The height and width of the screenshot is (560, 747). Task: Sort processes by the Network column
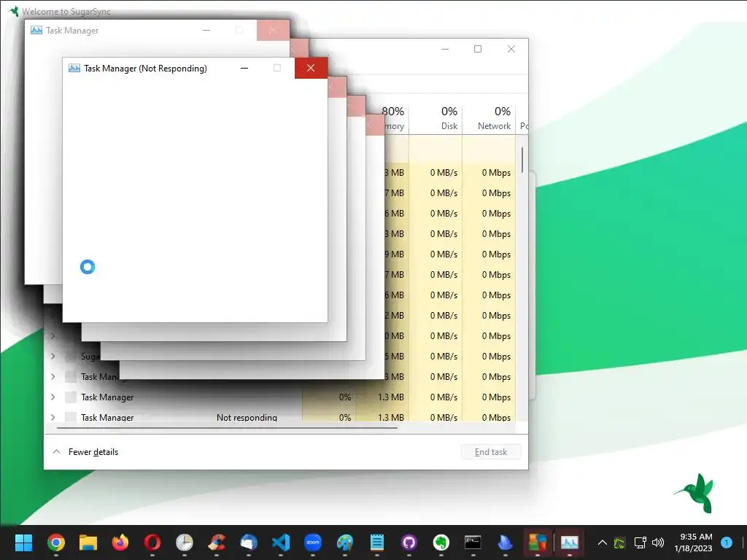pos(489,117)
